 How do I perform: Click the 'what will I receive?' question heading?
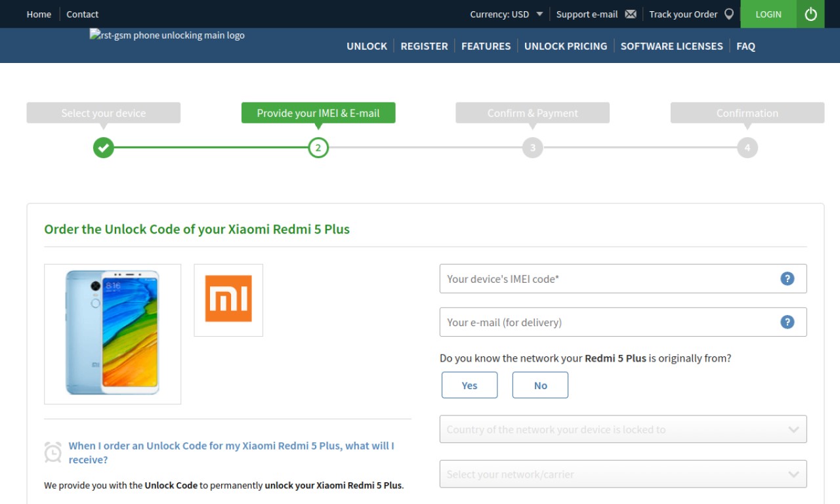point(232,452)
